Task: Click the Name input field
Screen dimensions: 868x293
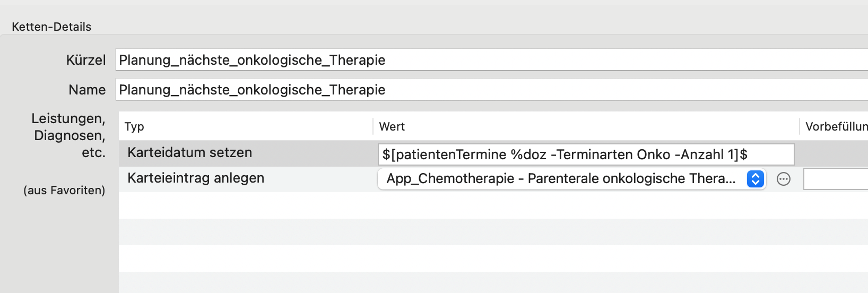Action: pos(491,90)
